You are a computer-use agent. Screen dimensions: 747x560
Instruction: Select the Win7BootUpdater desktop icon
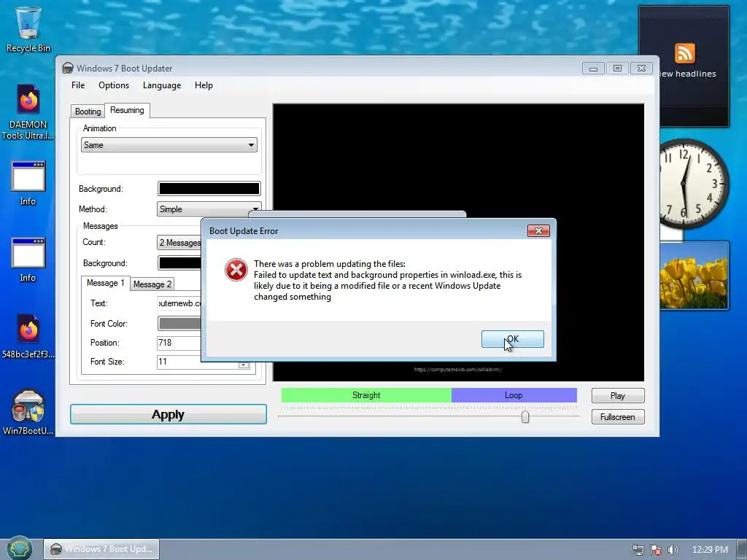pos(28,413)
